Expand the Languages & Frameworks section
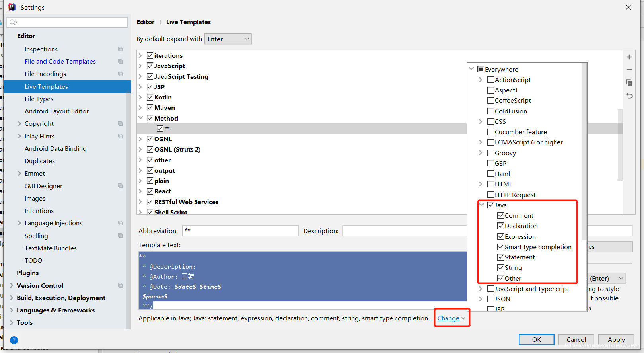 tap(12, 310)
